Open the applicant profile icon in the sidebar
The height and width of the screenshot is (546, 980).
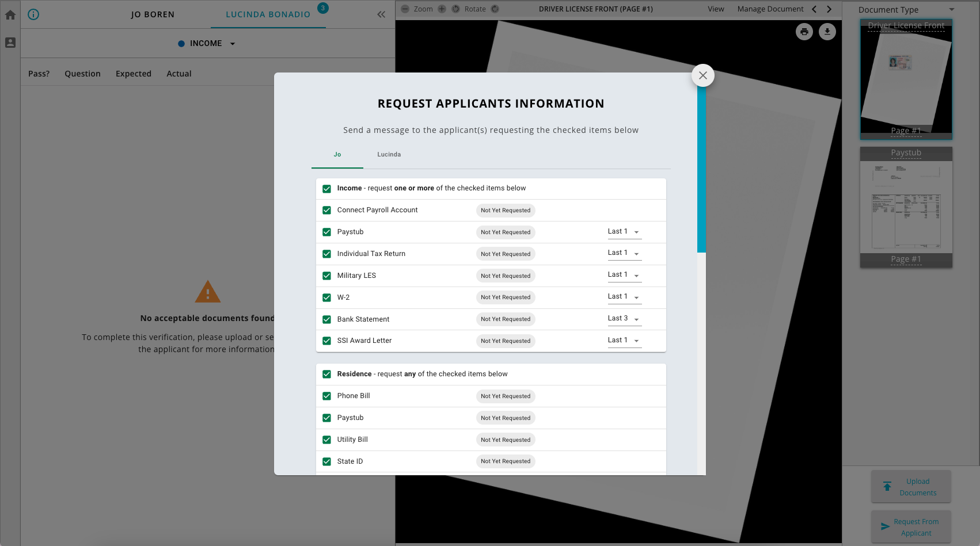pos(10,43)
